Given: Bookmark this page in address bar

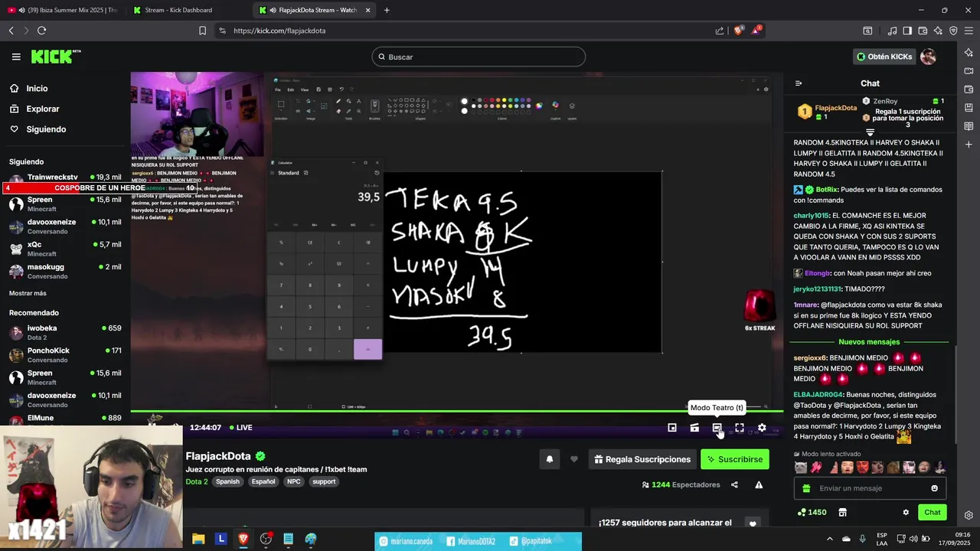Looking at the screenshot, I should tap(202, 31).
